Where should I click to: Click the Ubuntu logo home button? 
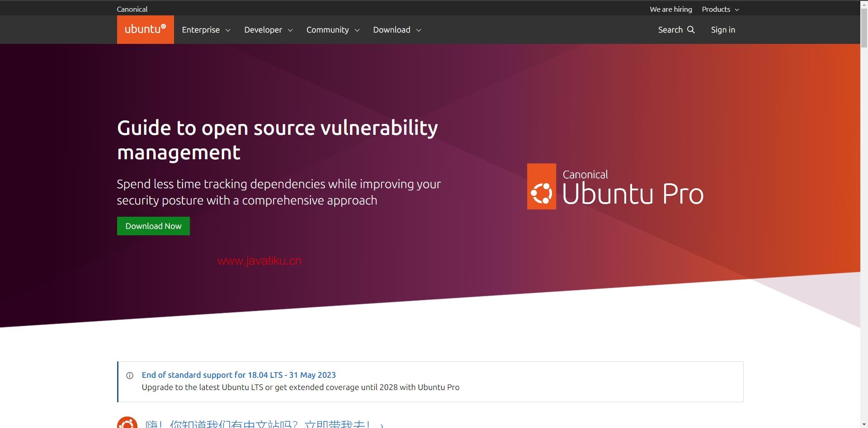[x=145, y=29]
